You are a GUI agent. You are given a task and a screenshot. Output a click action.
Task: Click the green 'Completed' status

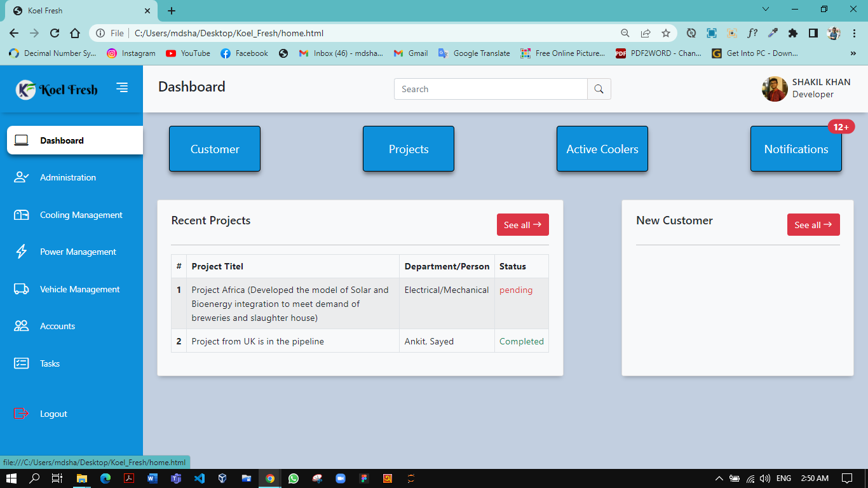point(522,341)
